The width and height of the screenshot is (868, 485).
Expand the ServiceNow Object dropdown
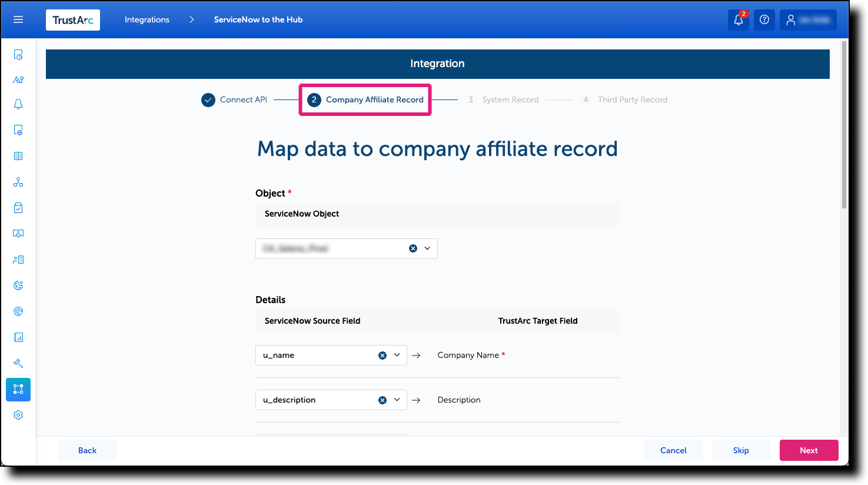[428, 248]
